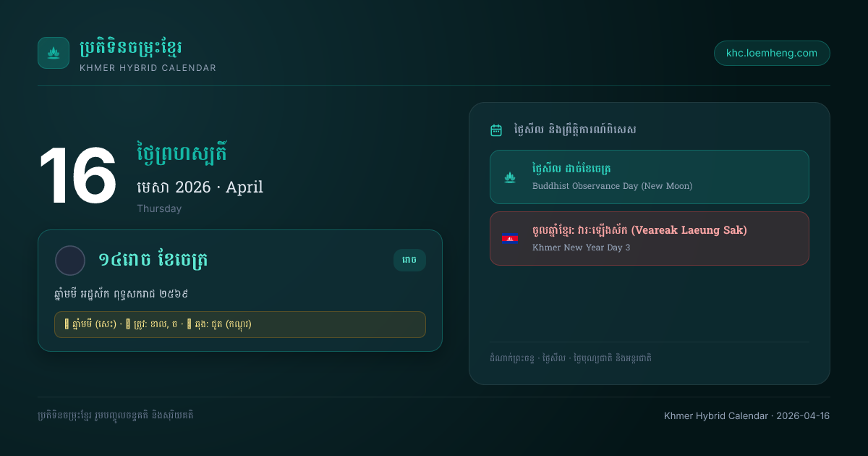Click the ១៤រោច ខែចេត្រ lunar date title
This screenshot has height=456, width=868.
coord(153,260)
